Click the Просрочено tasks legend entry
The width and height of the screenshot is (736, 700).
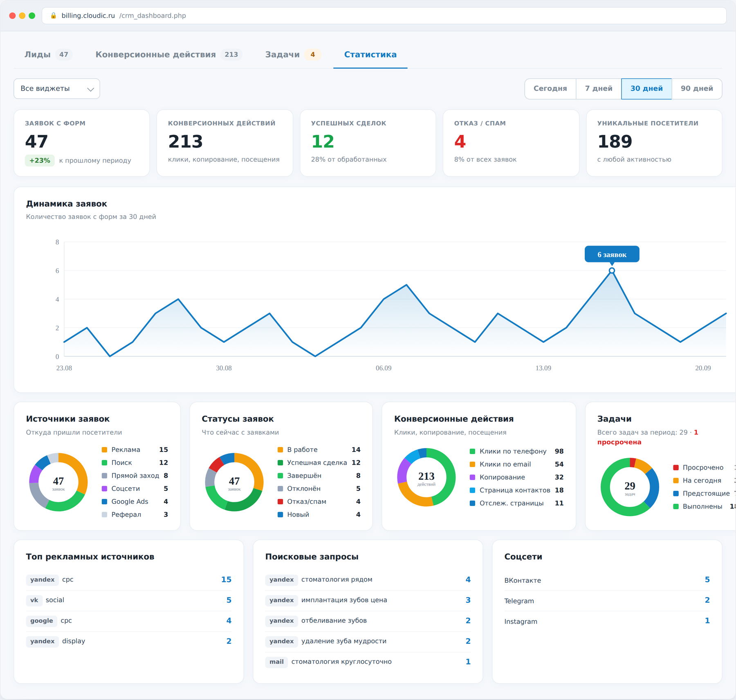point(704,467)
